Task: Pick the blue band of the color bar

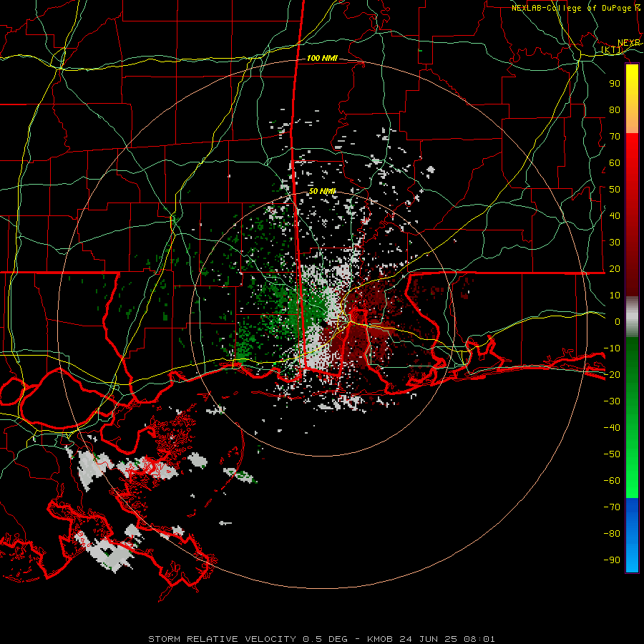Action: [x=632, y=535]
